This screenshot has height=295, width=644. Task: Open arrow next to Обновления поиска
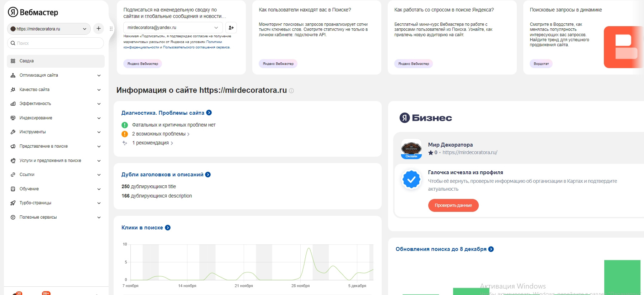491,249
